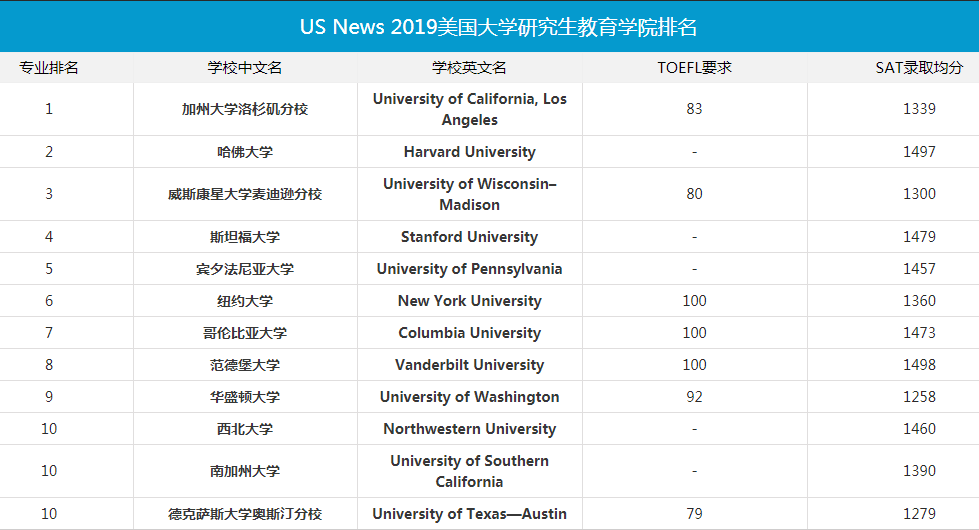979x530 pixels.
Task: Click rank number 9
Action: [49, 397]
